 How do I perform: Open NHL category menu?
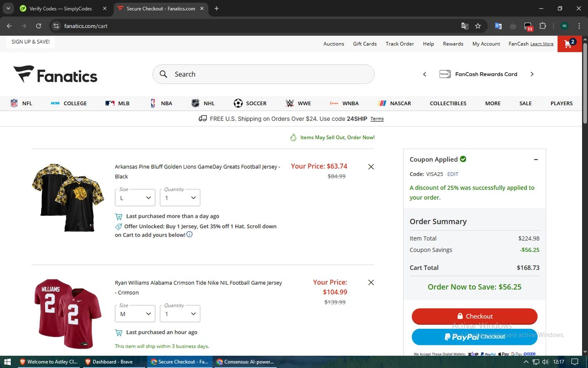pos(203,103)
